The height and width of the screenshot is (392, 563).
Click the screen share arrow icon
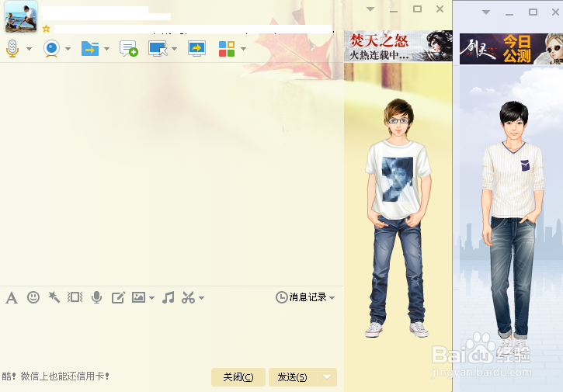(x=196, y=48)
